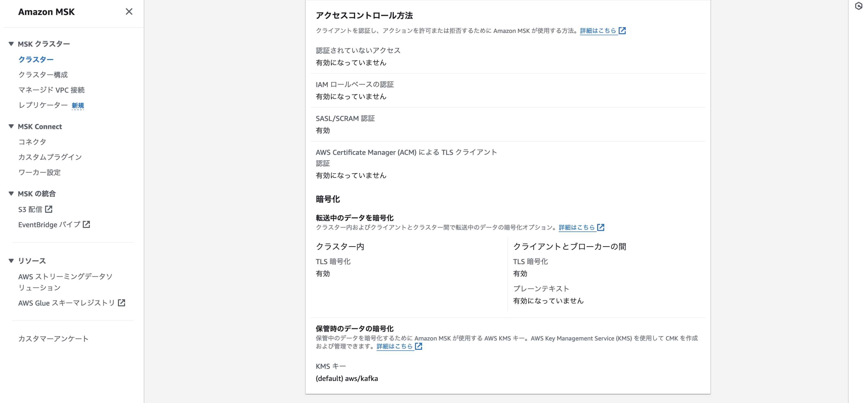Open マネージド VPC 接続 page

click(x=51, y=90)
